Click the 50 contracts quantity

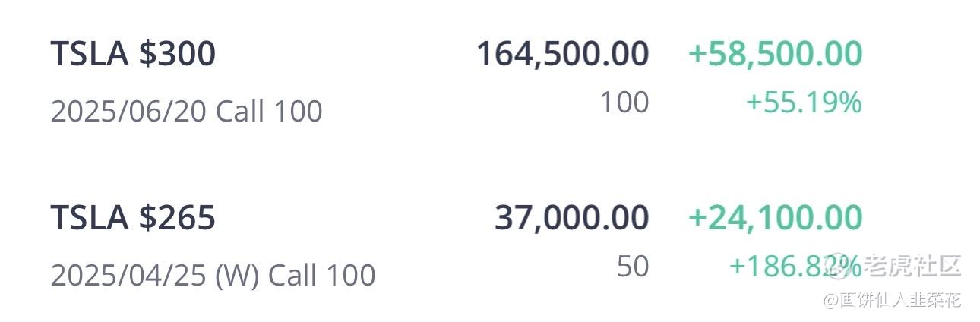pyautogui.click(x=633, y=266)
